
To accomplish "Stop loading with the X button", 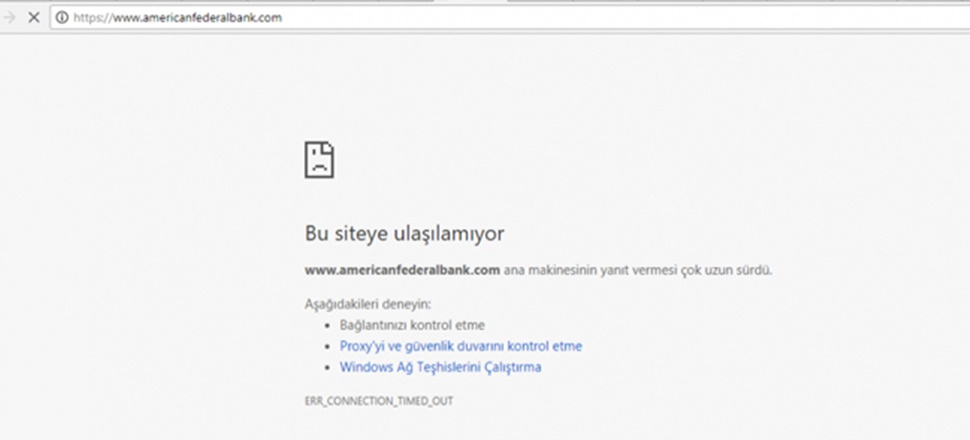I will 34,17.
